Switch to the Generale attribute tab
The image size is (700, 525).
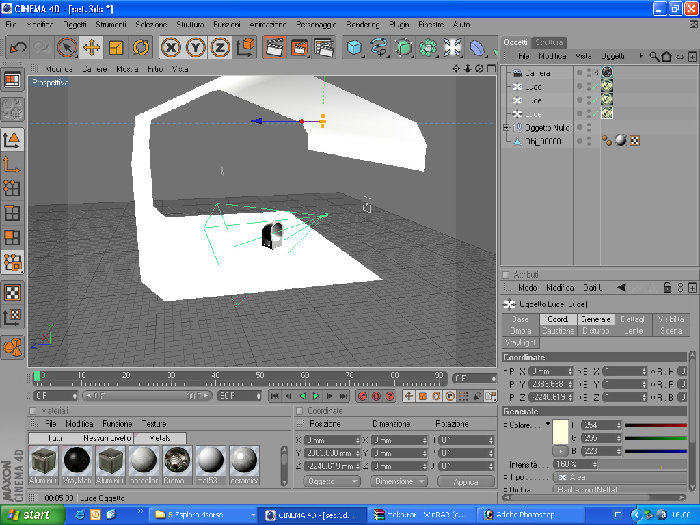[596, 319]
